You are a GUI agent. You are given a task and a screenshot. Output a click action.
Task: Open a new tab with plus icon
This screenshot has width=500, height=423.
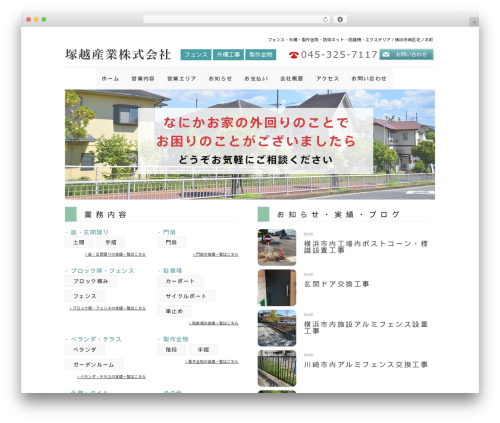[x=474, y=22]
